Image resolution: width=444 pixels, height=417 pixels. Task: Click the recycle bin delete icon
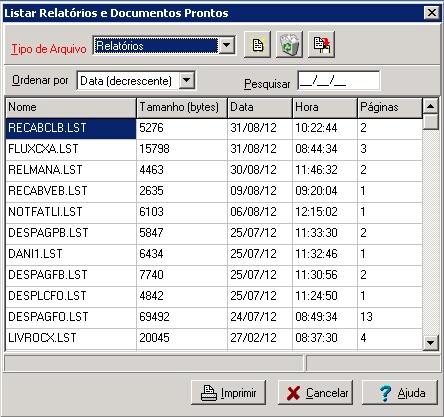coord(289,45)
